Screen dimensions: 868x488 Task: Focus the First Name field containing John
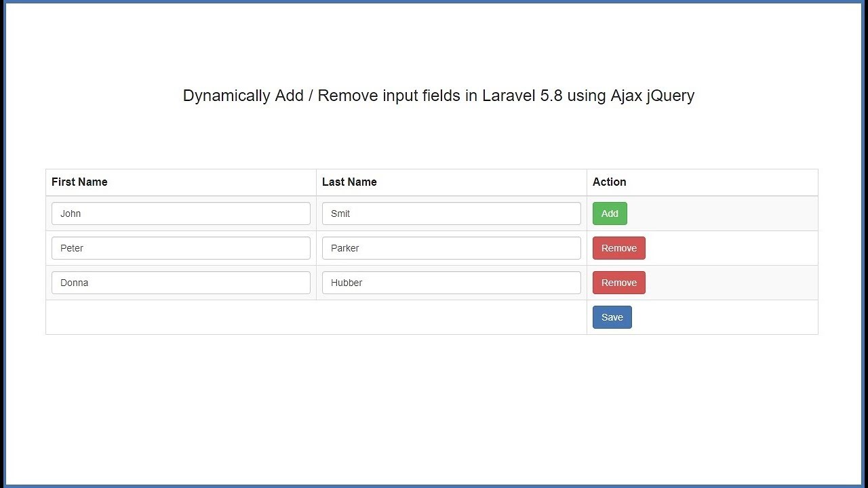180,213
